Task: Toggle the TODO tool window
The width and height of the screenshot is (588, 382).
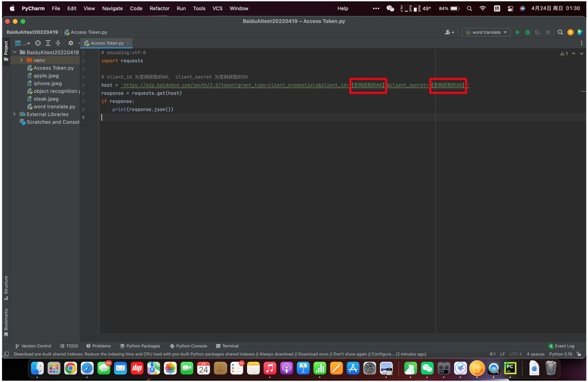Action: (69, 346)
